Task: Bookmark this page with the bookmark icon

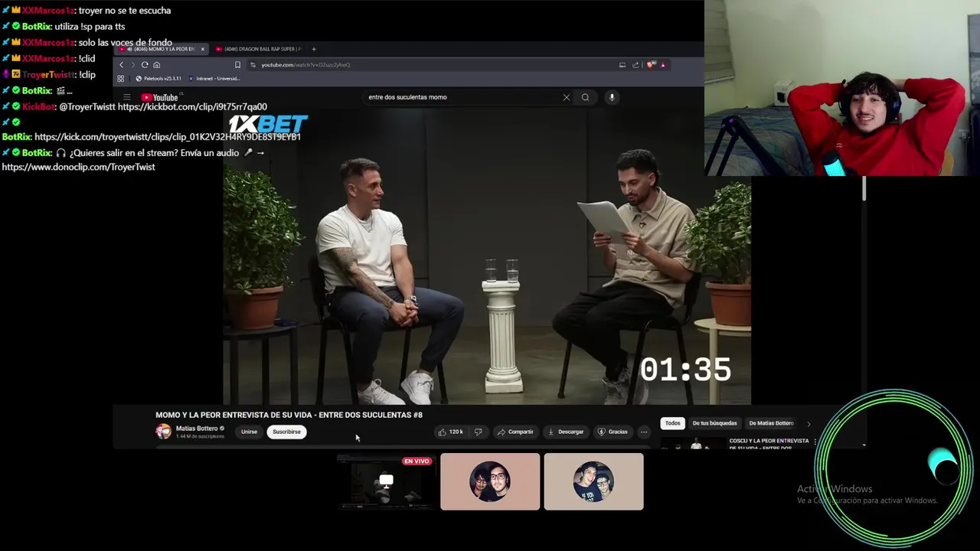Action: [x=237, y=65]
